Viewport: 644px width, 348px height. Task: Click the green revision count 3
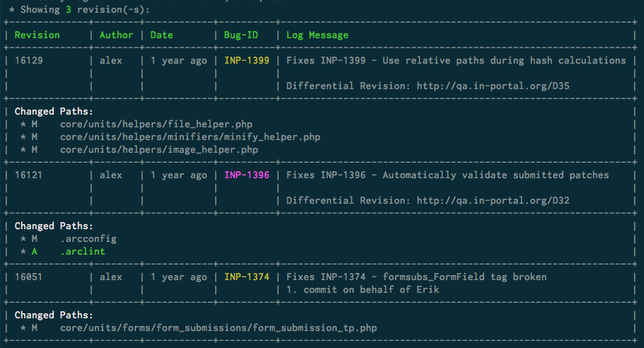click(x=69, y=9)
